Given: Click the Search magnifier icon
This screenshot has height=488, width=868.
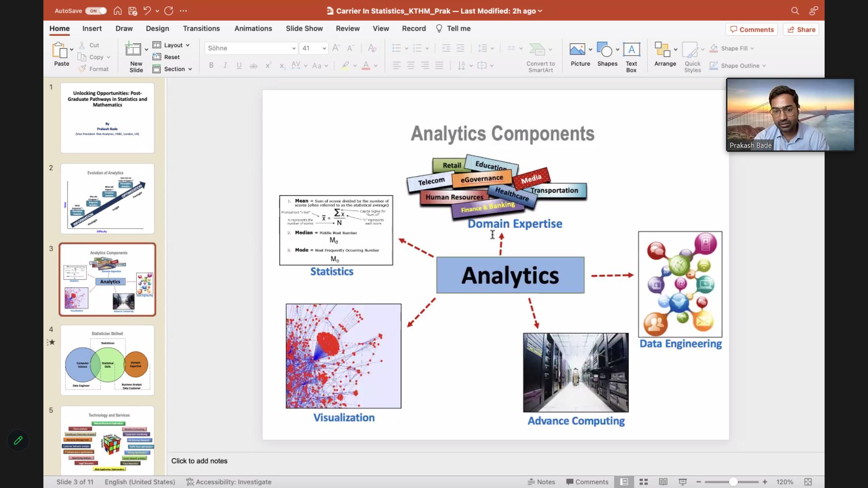Looking at the screenshot, I should [x=795, y=11].
